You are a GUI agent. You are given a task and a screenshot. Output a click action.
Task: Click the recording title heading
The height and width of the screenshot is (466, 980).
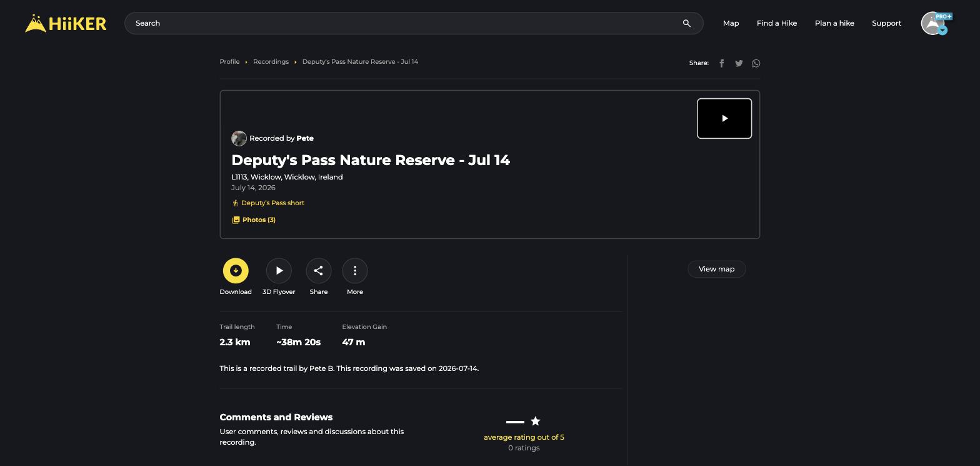371,160
